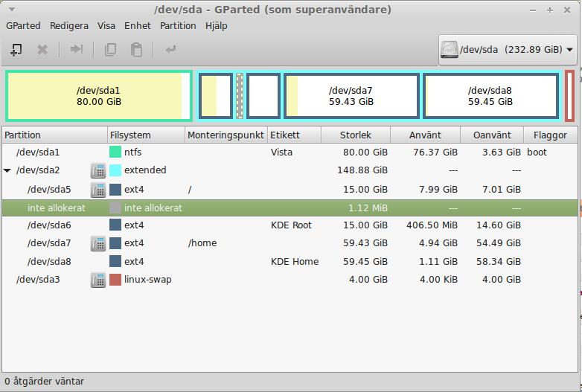Click the 'boot' flag cell
The height and width of the screenshot is (392, 582).
[537, 152]
